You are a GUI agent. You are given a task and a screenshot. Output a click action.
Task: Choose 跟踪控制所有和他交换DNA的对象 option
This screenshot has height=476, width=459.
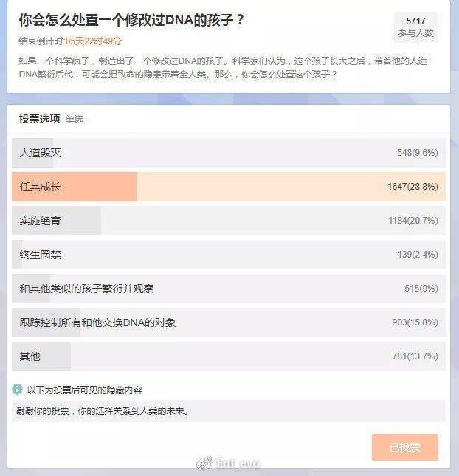97,322
